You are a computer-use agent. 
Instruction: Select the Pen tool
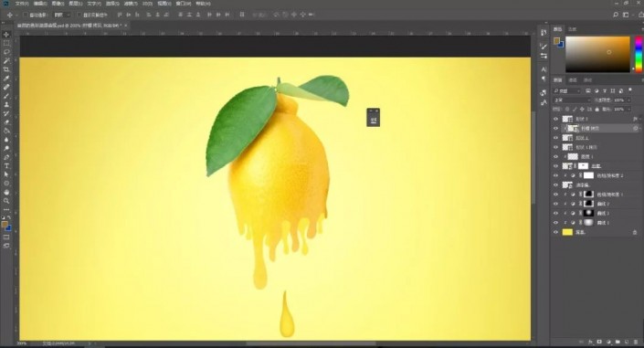click(x=6, y=157)
